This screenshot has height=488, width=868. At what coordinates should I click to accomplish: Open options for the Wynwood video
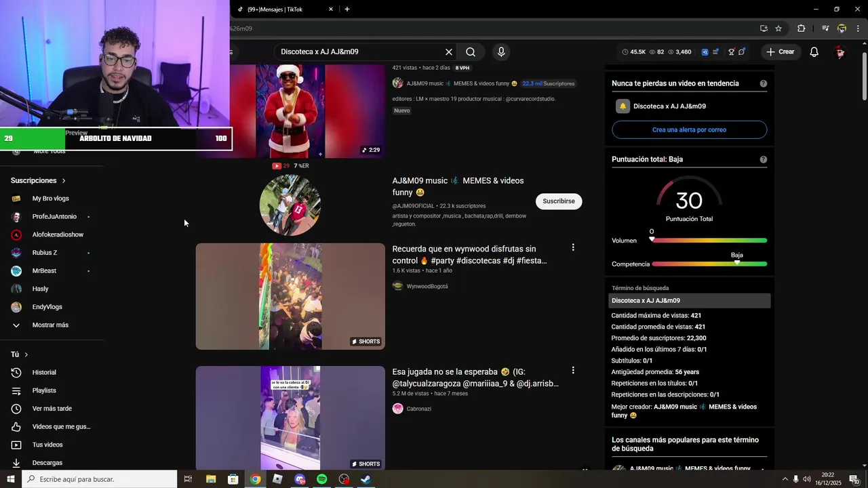(573, 248)
